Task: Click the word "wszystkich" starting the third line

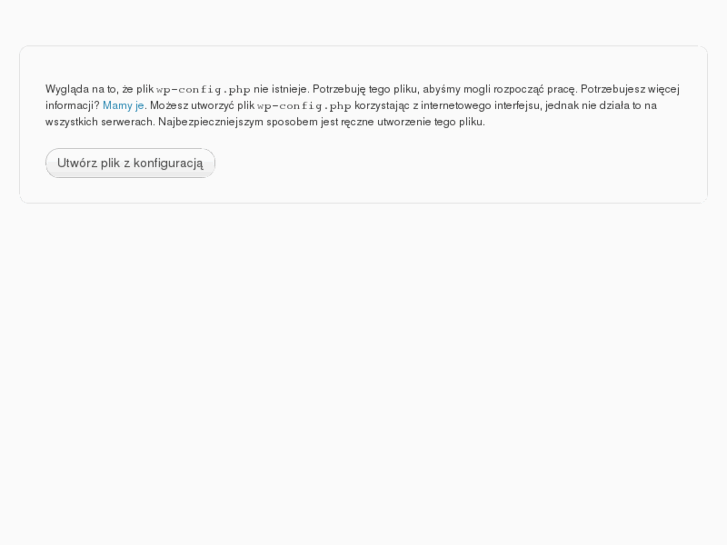Action: click(71, 122)
